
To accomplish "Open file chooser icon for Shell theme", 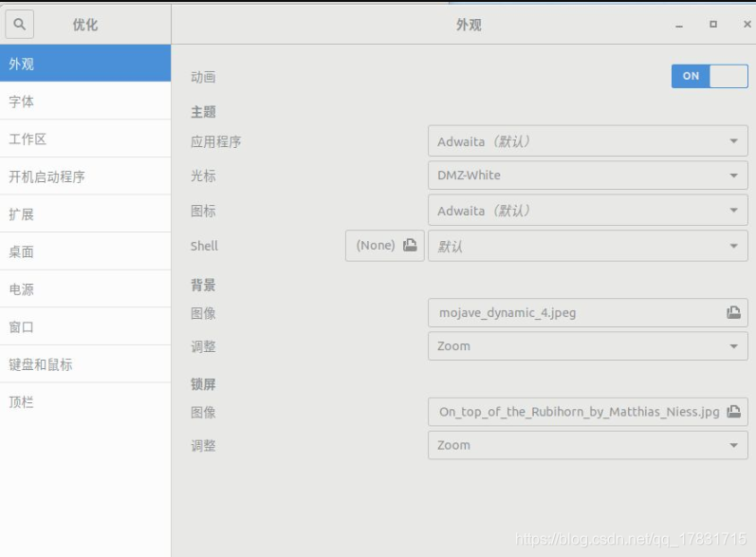I will [410, 245].
